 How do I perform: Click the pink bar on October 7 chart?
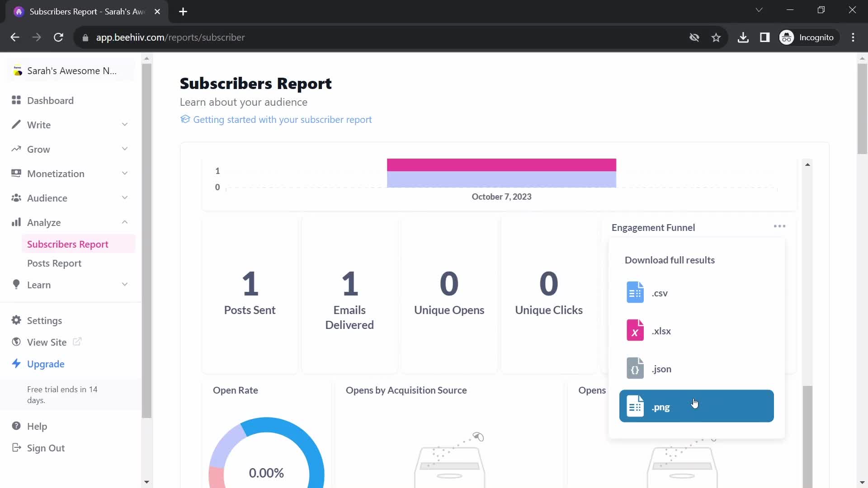coord(501,164)
